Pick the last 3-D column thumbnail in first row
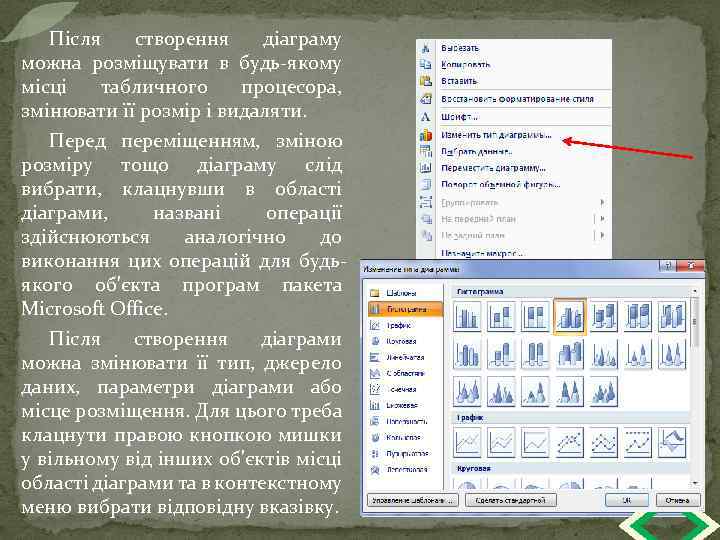 672,316
